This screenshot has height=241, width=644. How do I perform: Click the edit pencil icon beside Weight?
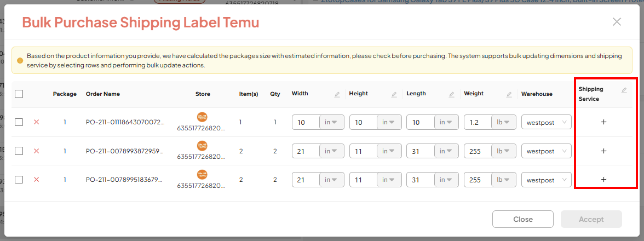pos(509,94)
